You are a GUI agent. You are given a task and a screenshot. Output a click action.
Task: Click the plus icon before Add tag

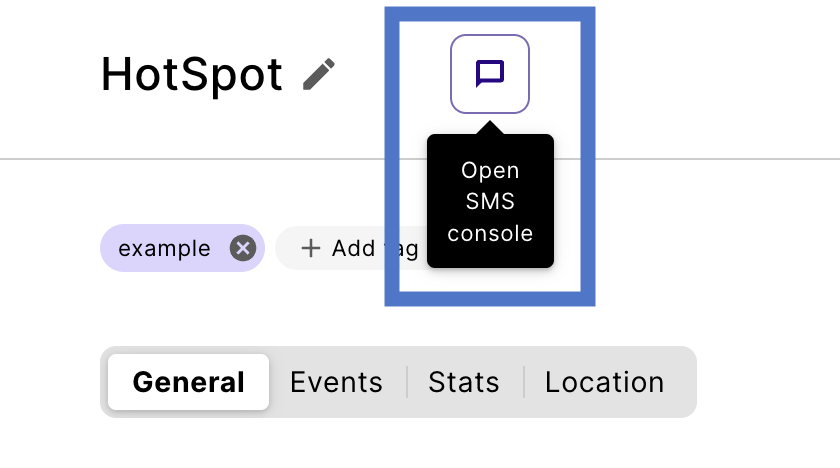tap(311, 248)
